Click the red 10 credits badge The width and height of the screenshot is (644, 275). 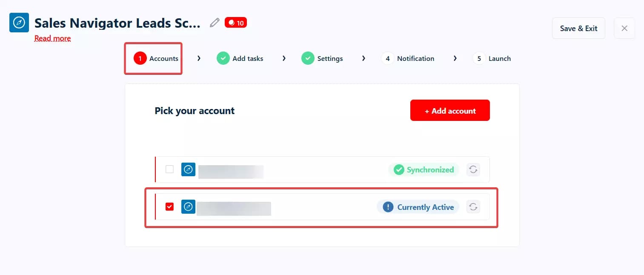coord(236,22)
